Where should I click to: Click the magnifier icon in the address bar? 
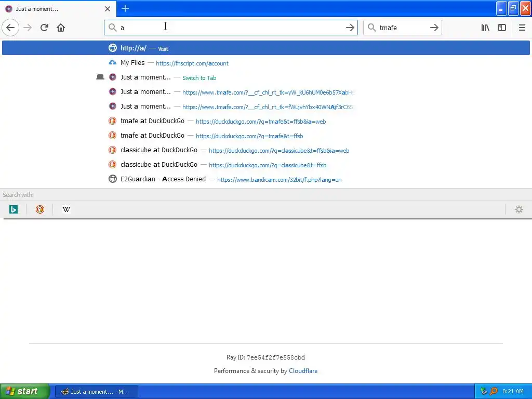pos(112,28)
